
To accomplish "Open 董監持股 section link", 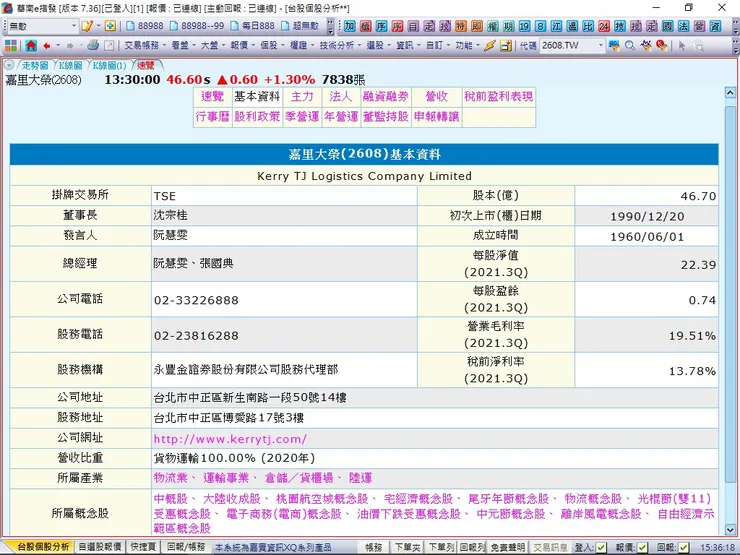I will coord(386,117).
